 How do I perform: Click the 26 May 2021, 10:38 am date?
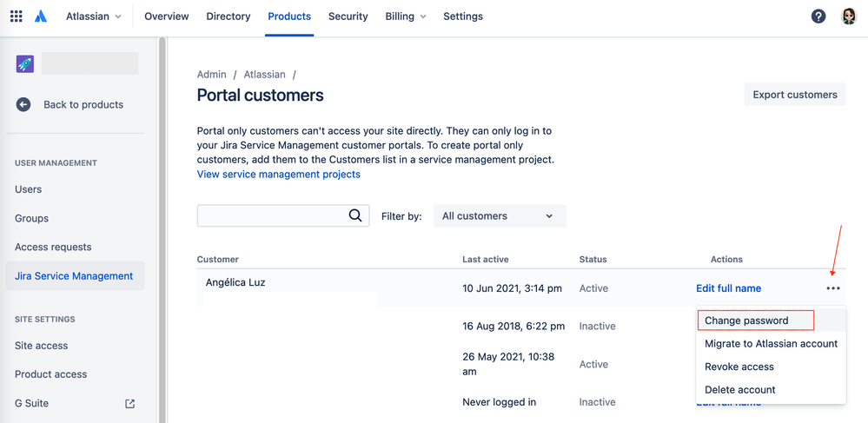(x=508, y=364)
